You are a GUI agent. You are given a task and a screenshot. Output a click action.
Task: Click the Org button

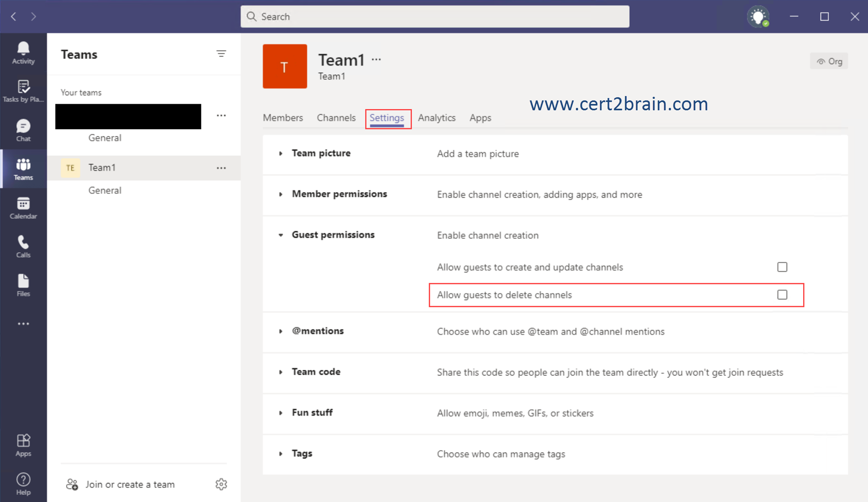829,61
